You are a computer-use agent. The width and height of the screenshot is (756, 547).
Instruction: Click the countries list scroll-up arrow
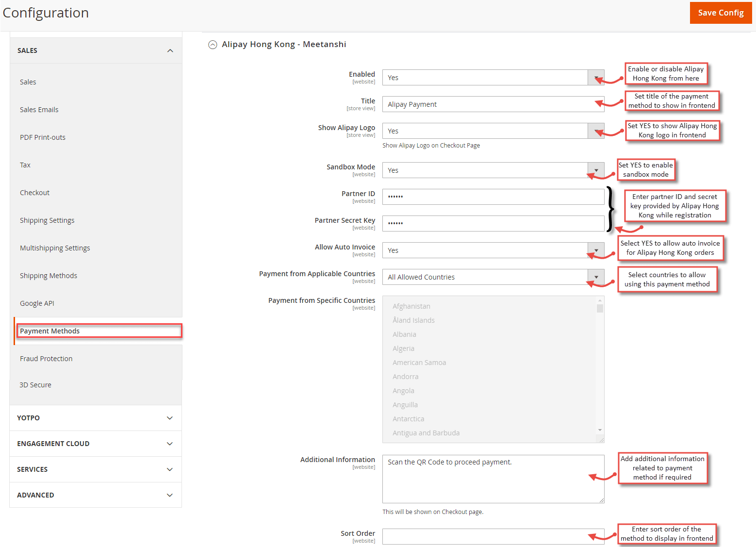pyautogui.click(x=600, y=299)
